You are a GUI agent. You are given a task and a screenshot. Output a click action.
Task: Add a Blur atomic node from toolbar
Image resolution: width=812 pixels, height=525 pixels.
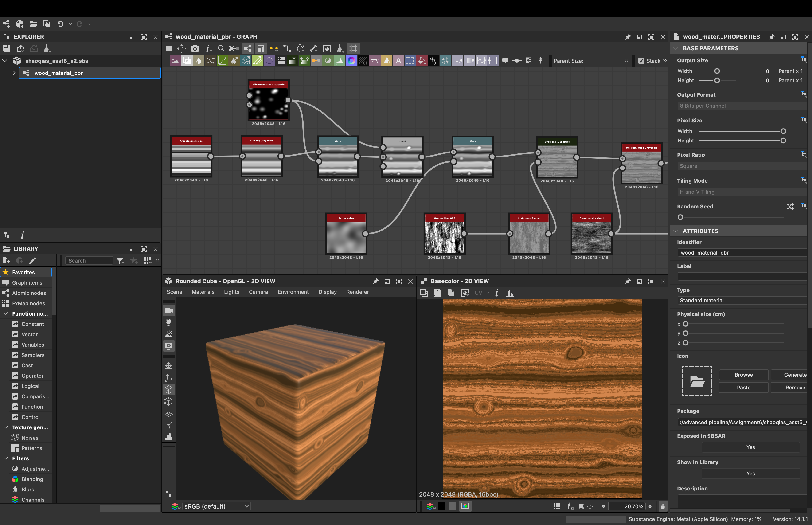click(x=199, y=61)
